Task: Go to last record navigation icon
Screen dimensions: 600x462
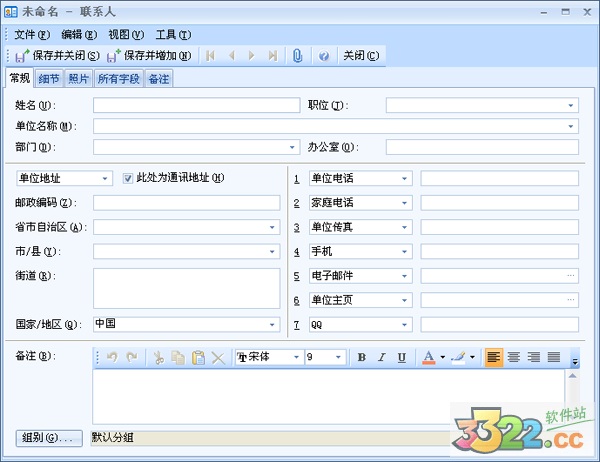Action: pos(272,56)
